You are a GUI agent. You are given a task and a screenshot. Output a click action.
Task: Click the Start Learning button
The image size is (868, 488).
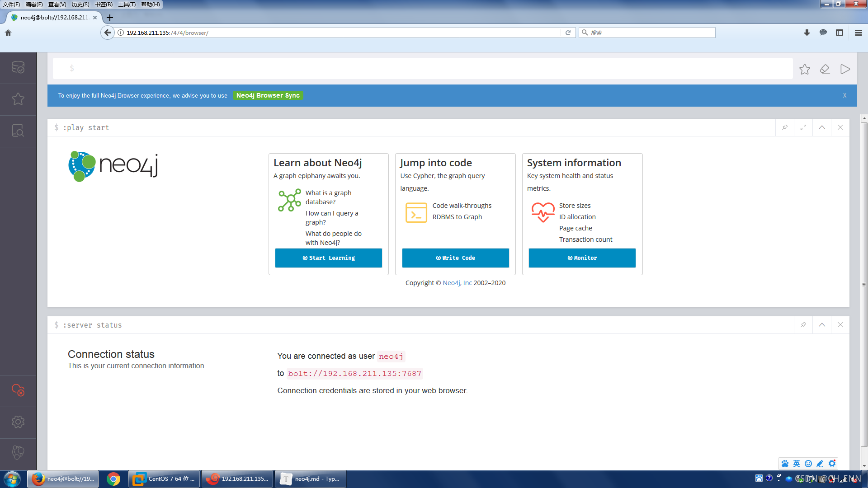point(329,258)
